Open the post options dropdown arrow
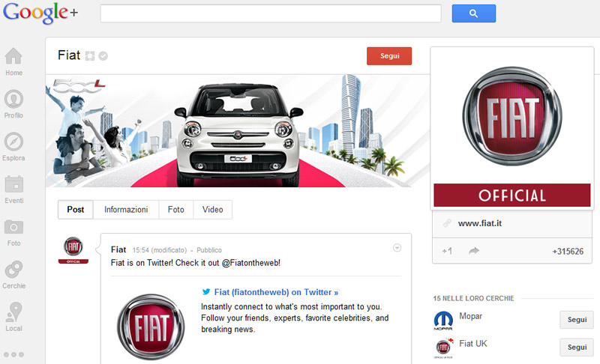Viewport: 600px width, 364px height. click(397, 248)
